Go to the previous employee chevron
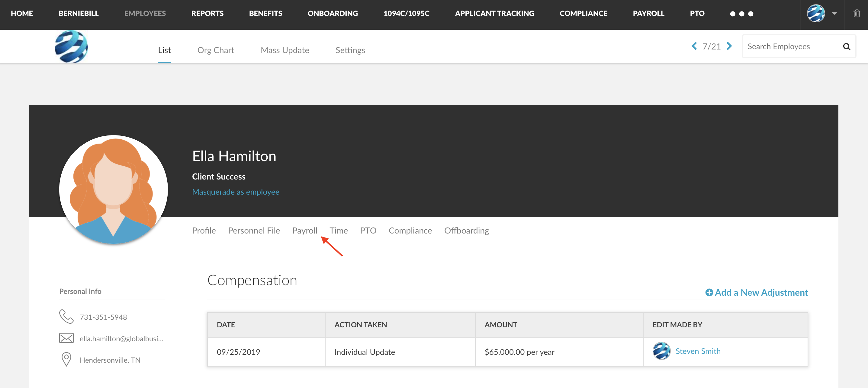 694,46
